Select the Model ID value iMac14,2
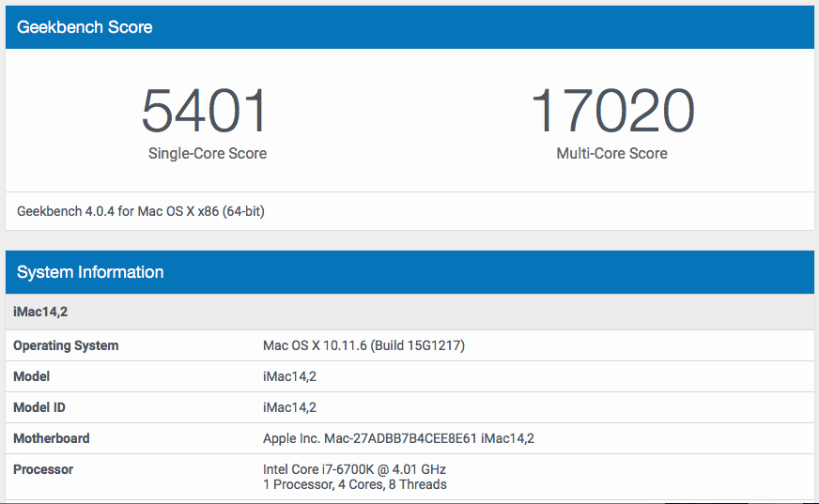 coord(289,407)
